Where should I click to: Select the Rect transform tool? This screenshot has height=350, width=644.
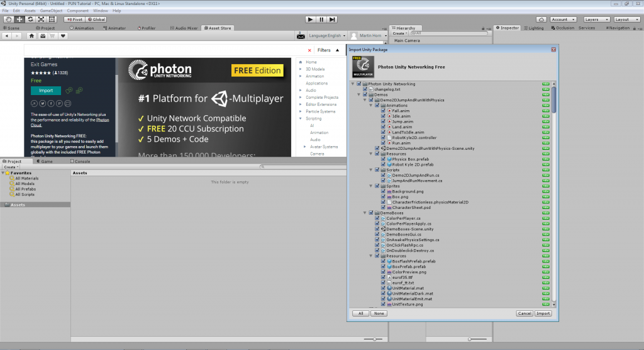click(x=52, y=20)
